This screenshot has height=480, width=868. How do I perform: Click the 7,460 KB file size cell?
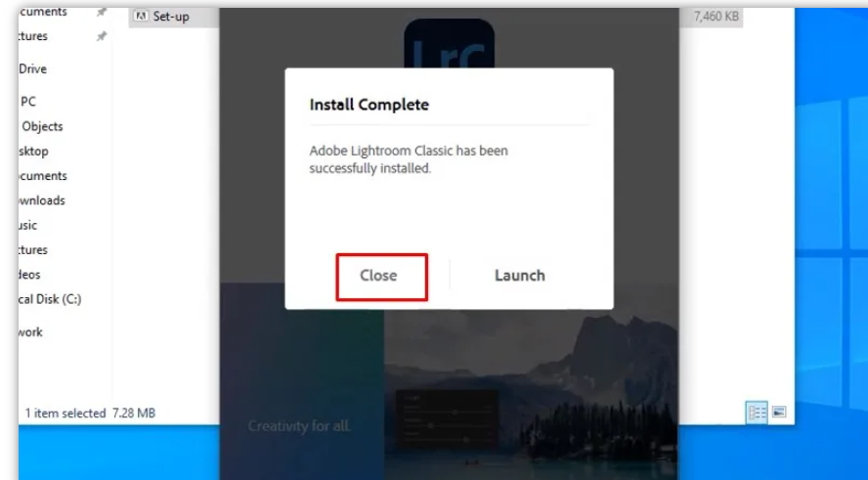(716, 17)
